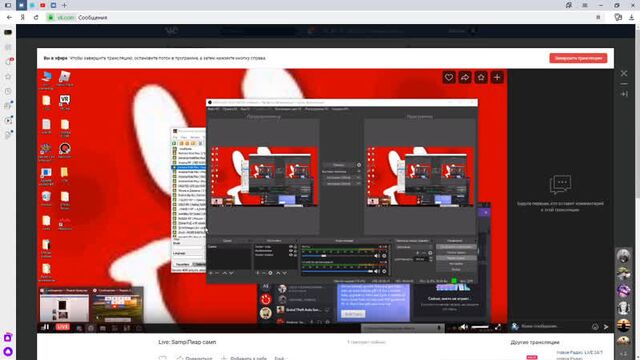Enter fullscreen video mode
The height and width of the screenshot is (360, 640).
(498, 327)
